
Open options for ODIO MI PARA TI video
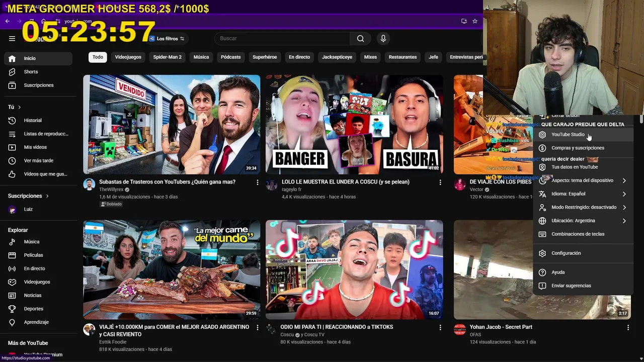pyautogui.click(x=440, y=327)
